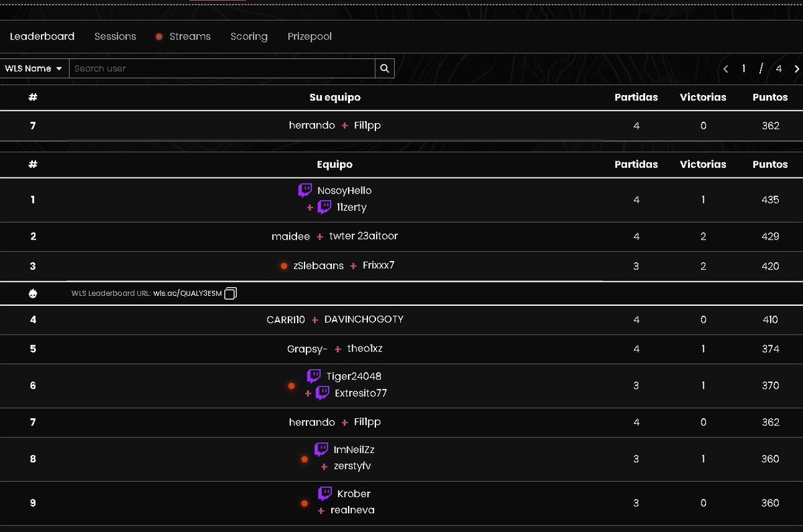Viewport: 803px width, 532px height.
Task: Select player maidee
Action: pos(291,236)
